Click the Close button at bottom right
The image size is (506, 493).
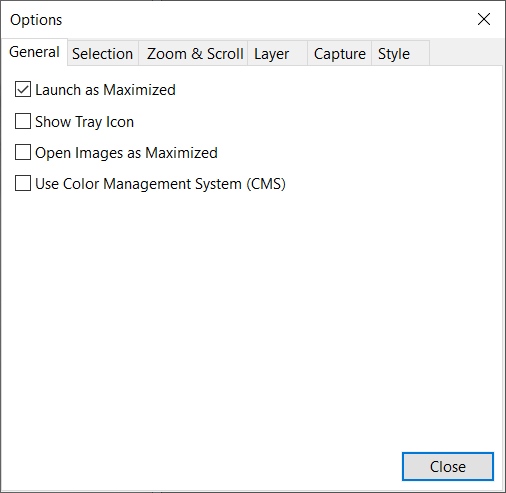448,466
